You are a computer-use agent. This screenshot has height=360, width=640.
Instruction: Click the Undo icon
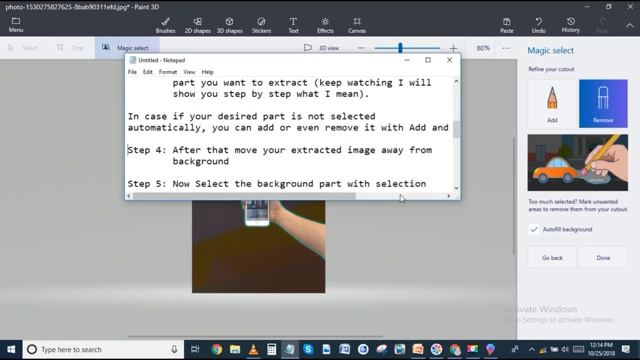point(538,25)
